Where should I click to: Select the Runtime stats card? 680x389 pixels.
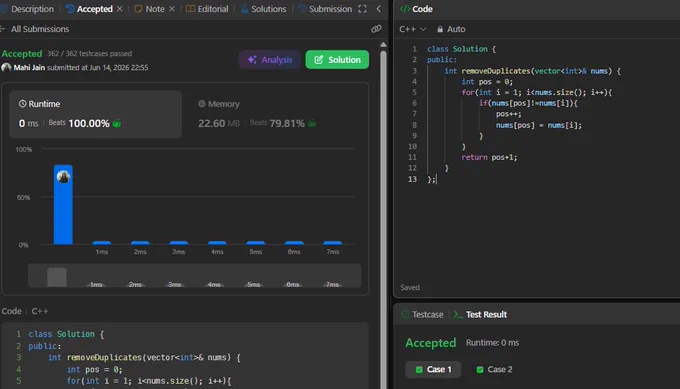pos(95,114)
